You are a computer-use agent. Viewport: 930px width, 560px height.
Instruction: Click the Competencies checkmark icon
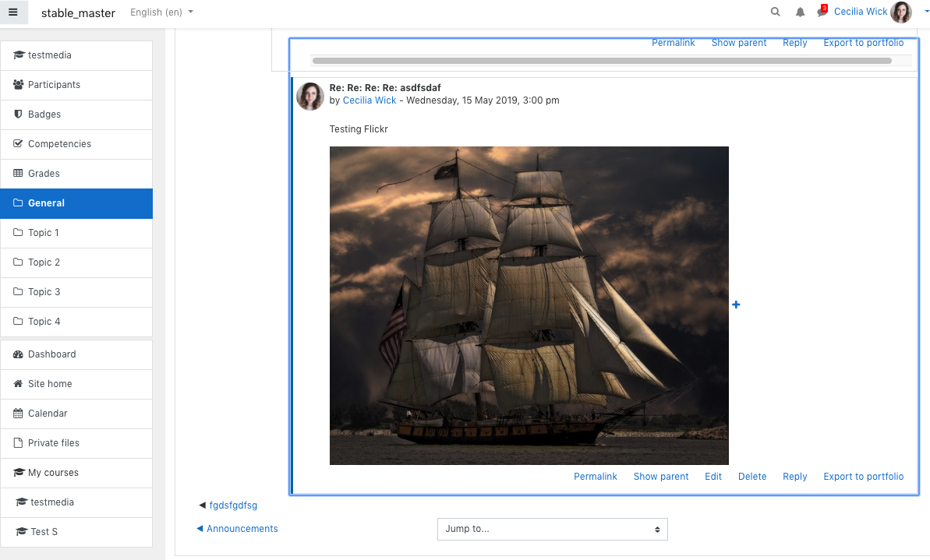[19, 144]
